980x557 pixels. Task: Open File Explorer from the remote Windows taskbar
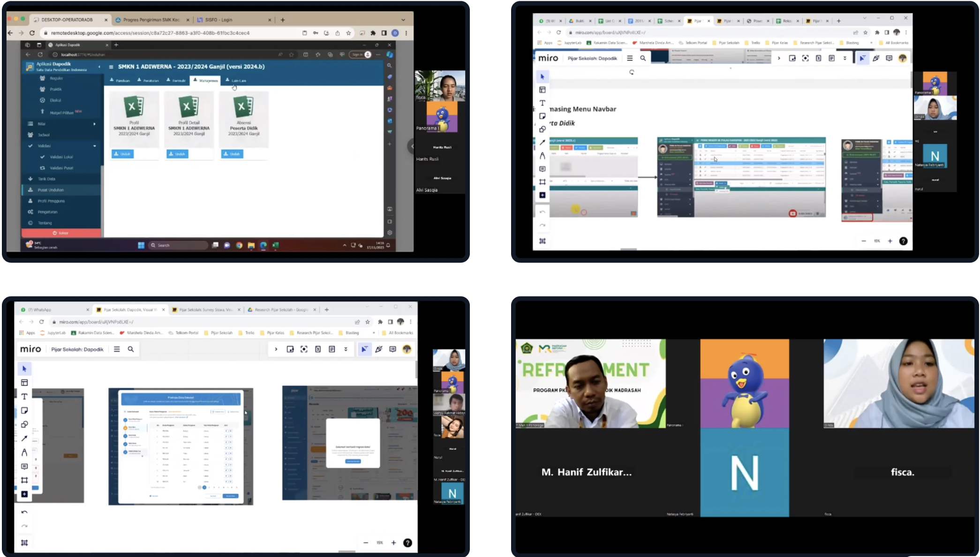pyautogui.click(x=251, y=245)
